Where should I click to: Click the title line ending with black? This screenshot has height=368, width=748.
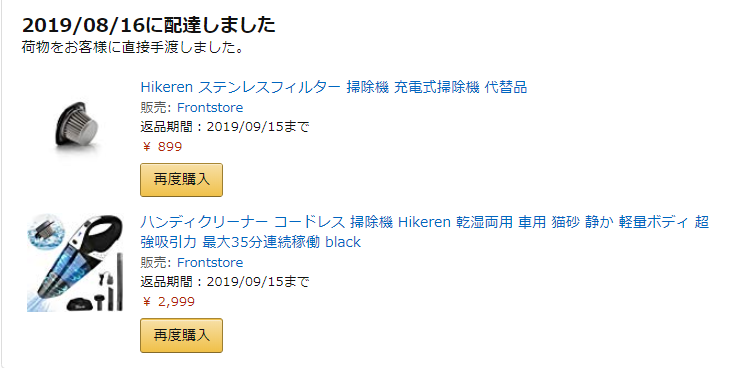coord(250,242)
